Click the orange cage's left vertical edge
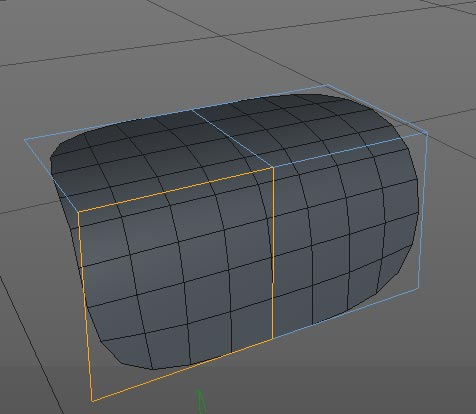Screen dimensions: 476x414 click(85, 307)
